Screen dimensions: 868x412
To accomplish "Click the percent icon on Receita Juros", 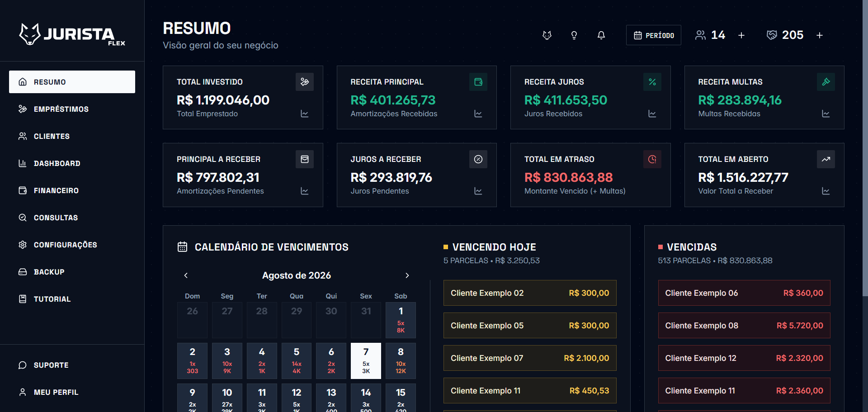I will tap(652, 82).
